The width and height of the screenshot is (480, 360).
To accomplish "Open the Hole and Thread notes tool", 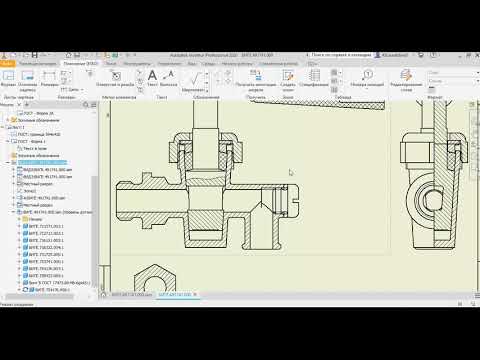I will pyautogui.click(x=115, y=78).
